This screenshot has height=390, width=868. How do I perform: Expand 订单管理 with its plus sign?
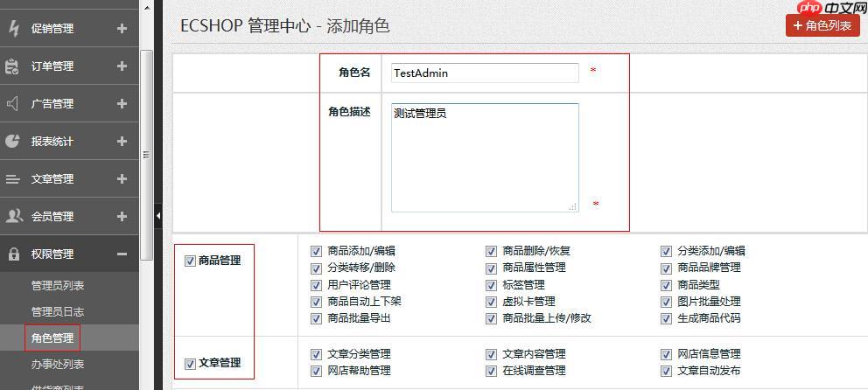(122, 66)
